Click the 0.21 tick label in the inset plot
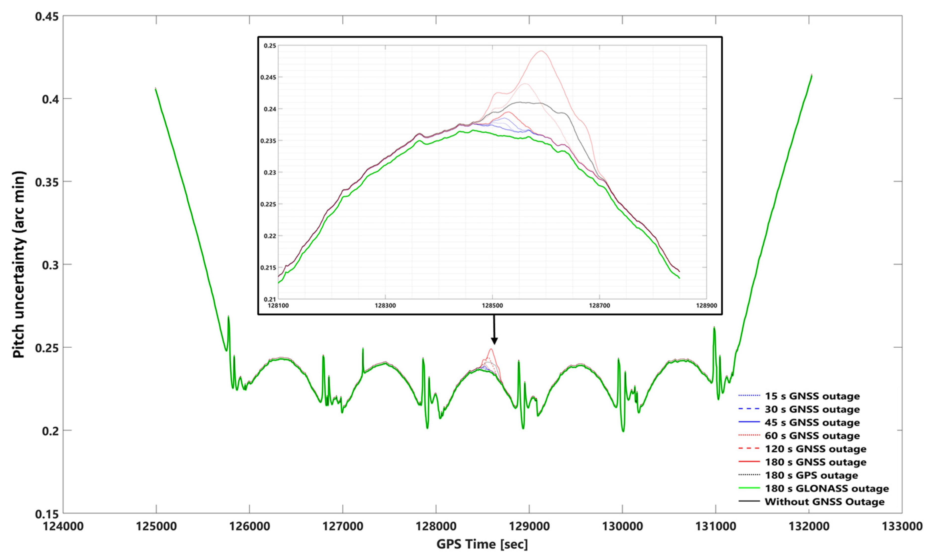Screen dimensions: 929x560 coord(270,299)
